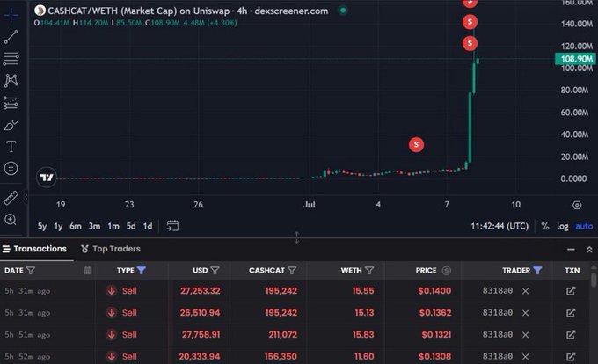
Task: Click the price $0.1400 cell
Action: (434, 291)
